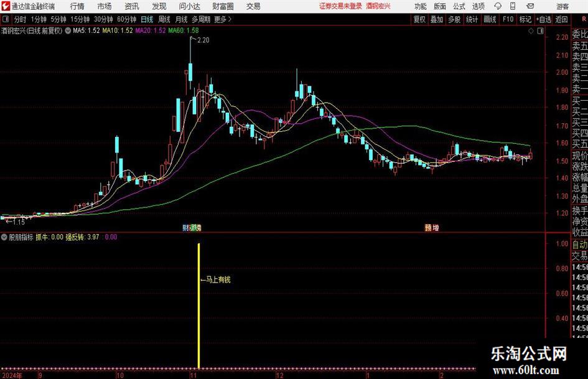
Task: Click the 通达信 red logo icon
Action: tap(6, 6)
